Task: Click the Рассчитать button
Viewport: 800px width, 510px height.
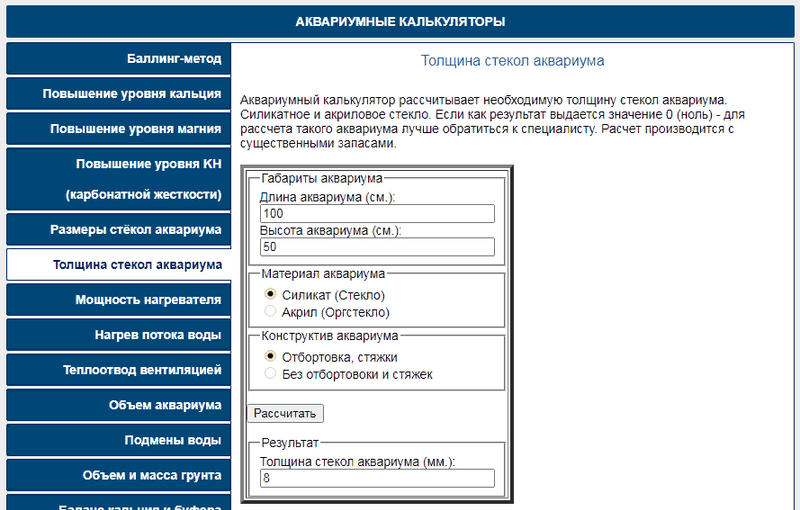Action: pyautogui.click(x=285, y=413)
